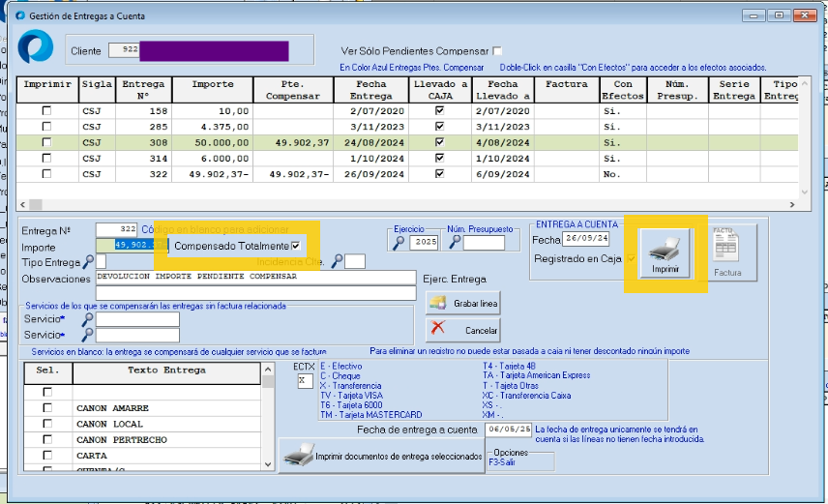Viewport: 828px width, 504px height.
Task: Click the Observaciones text field
Action: click(255, 277)
